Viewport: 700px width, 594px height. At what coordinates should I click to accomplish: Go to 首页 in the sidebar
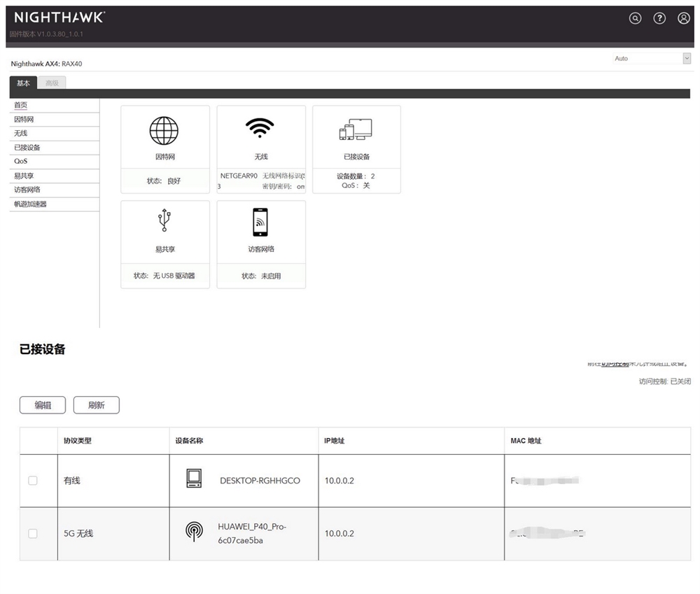(x=21, y=105)
